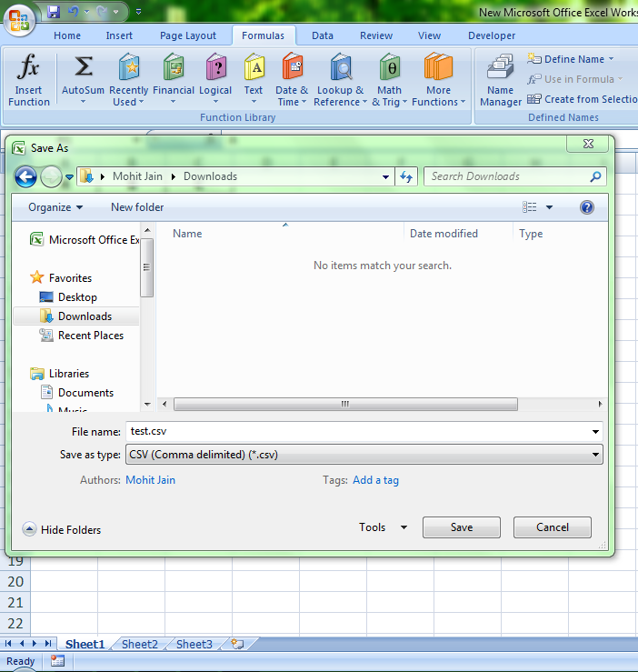Open the Office Button menu
This screenshot has width=638, height=672.
pos(19,21)
